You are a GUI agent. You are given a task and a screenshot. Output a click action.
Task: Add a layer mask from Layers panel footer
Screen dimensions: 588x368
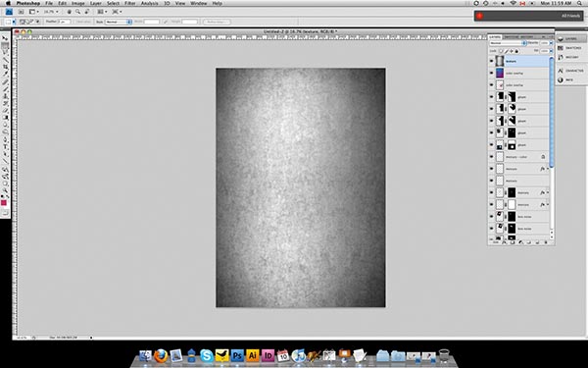click(x=513, y=242)
